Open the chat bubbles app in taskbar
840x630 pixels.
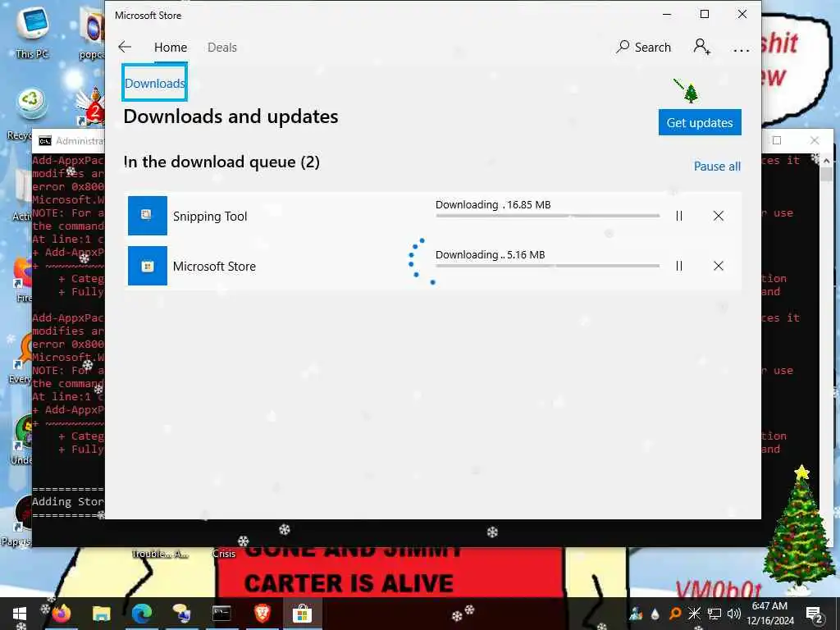pos(181,614)
